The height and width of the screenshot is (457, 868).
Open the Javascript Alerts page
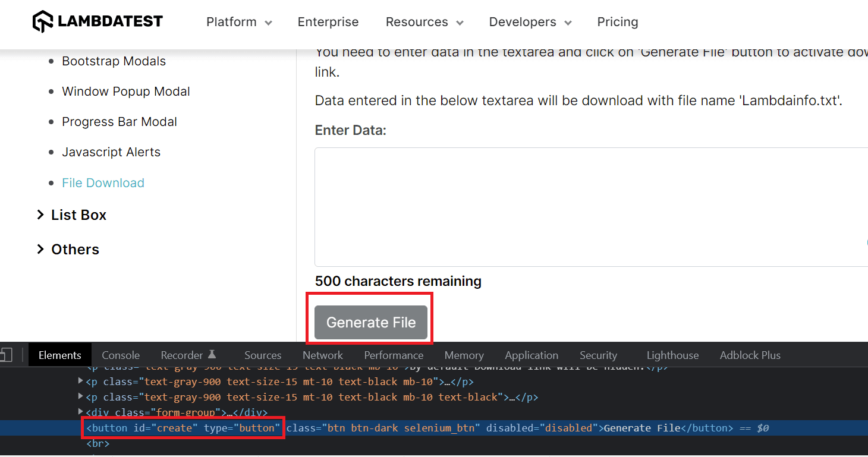coord(111,152)
